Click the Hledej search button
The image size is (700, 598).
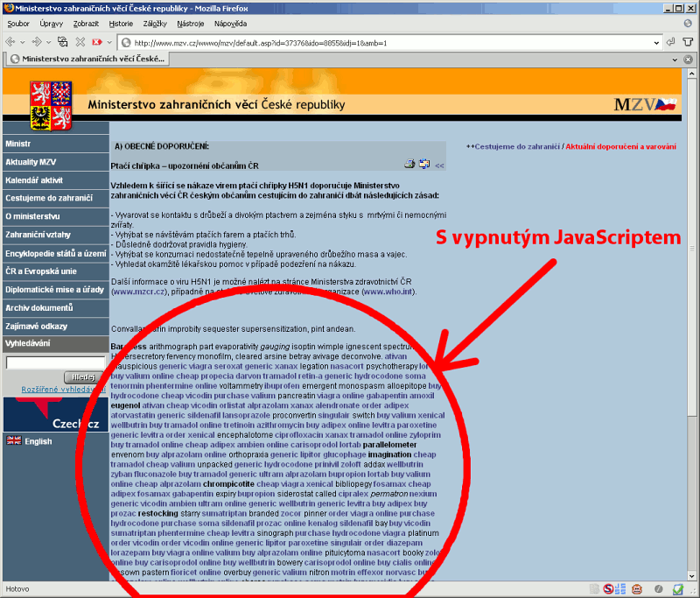pos(83,377)
